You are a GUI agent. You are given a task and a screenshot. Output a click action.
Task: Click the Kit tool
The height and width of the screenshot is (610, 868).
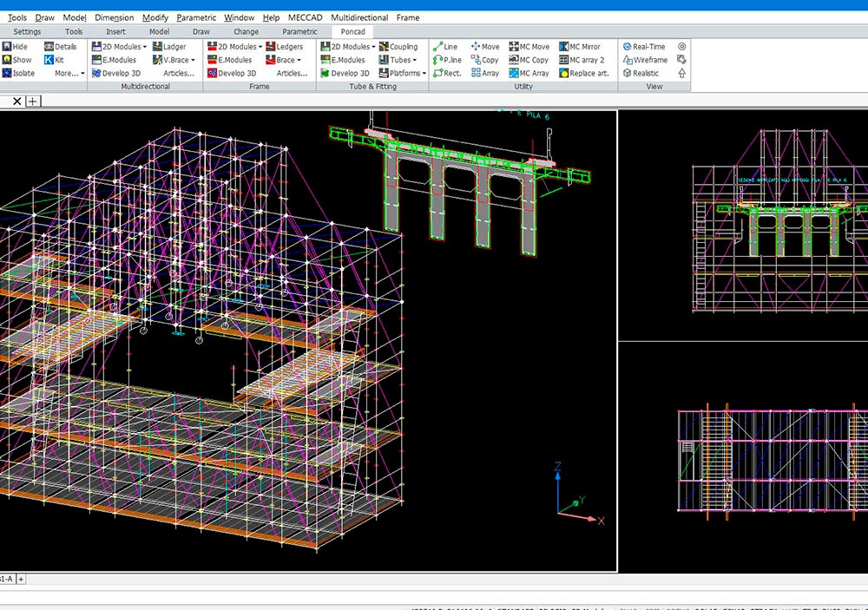click(54, 60)
